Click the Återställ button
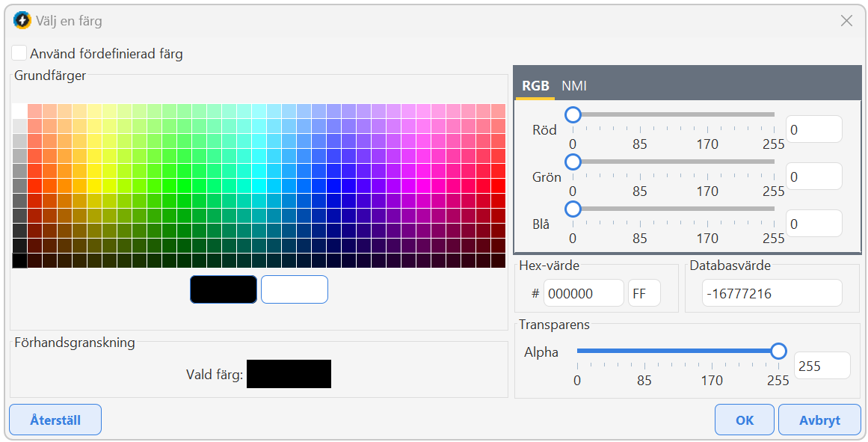The width and height of the screenshot is (868, 442). click(55, 420)
